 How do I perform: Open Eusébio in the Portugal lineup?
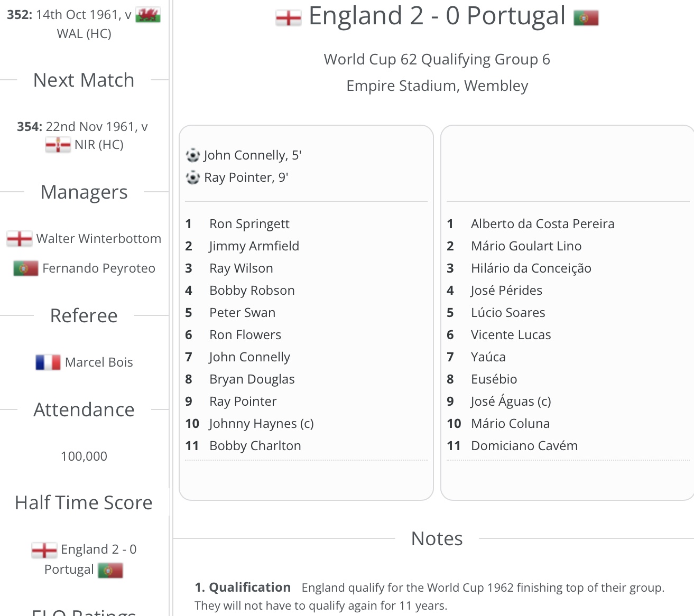point(494,379)
